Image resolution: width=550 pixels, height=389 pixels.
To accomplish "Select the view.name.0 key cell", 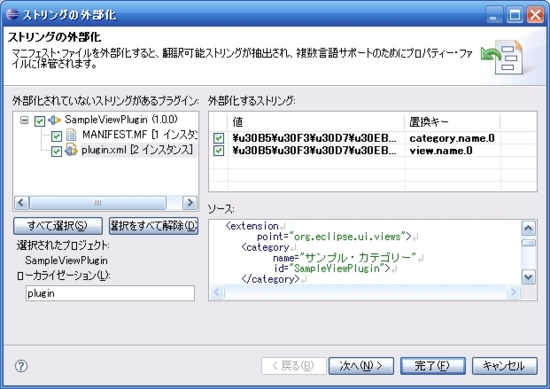I will click(x=452, y=151).
